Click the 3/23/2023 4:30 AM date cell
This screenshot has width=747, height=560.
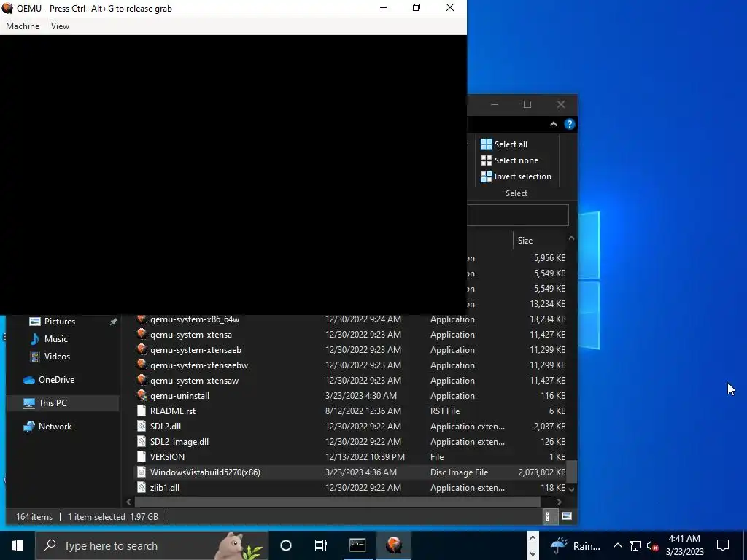[x=360, y=396]
